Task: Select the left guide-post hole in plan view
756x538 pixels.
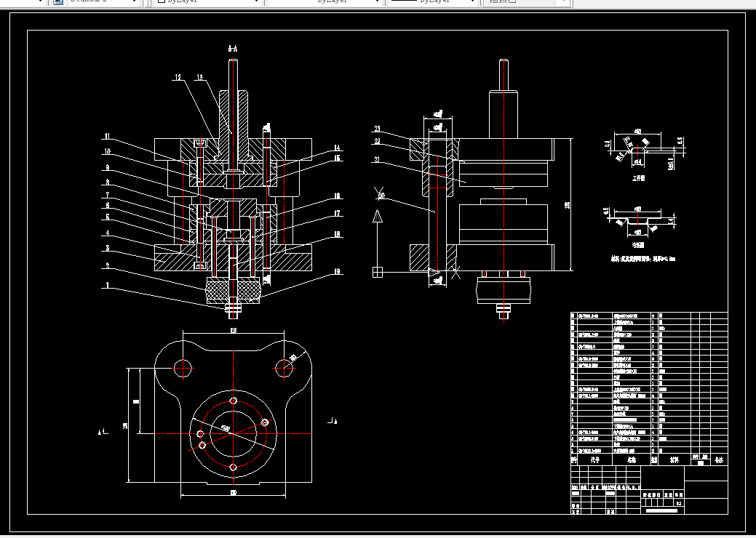Action: (x=183, y=368)
